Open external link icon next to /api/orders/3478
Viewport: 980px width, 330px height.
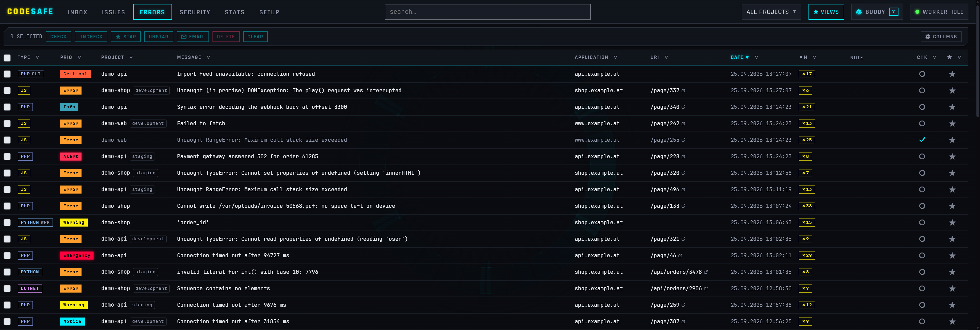point(706,272)
